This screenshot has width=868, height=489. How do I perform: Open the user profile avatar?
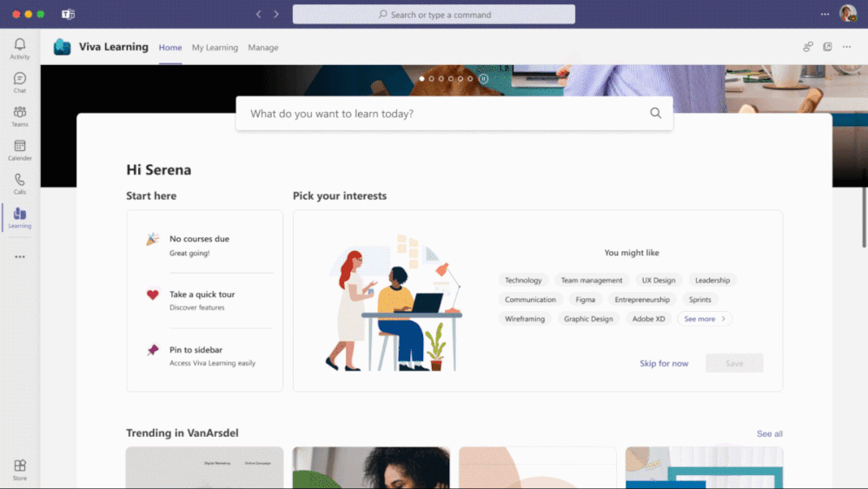point(848,13)
